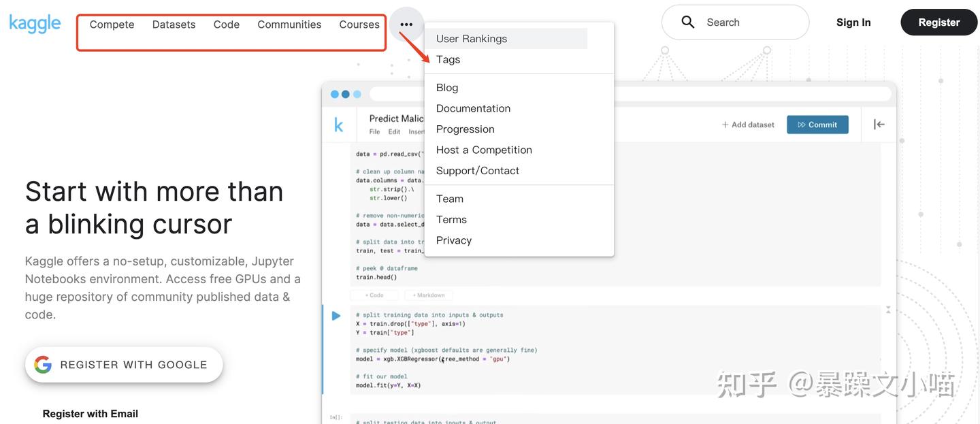Click Register with Email link

[x=91, y=414]
